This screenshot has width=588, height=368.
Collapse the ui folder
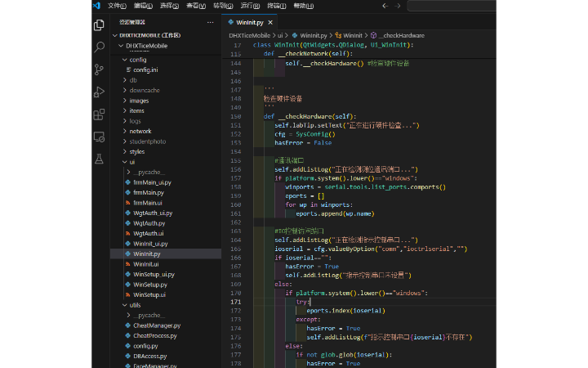(166, 162)
